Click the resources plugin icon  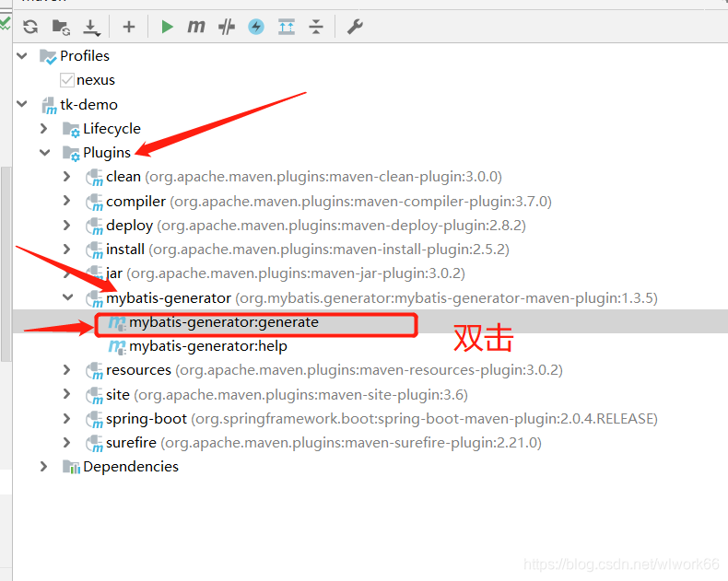pos(94,370)
